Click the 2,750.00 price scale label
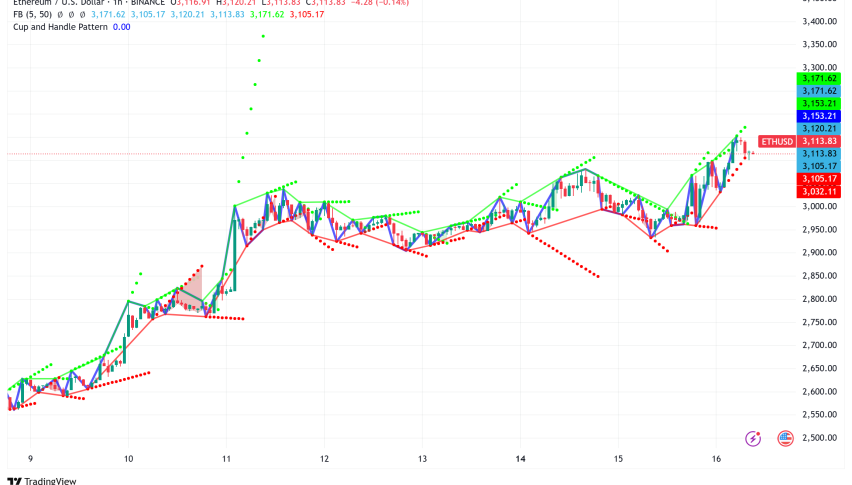 819,322
